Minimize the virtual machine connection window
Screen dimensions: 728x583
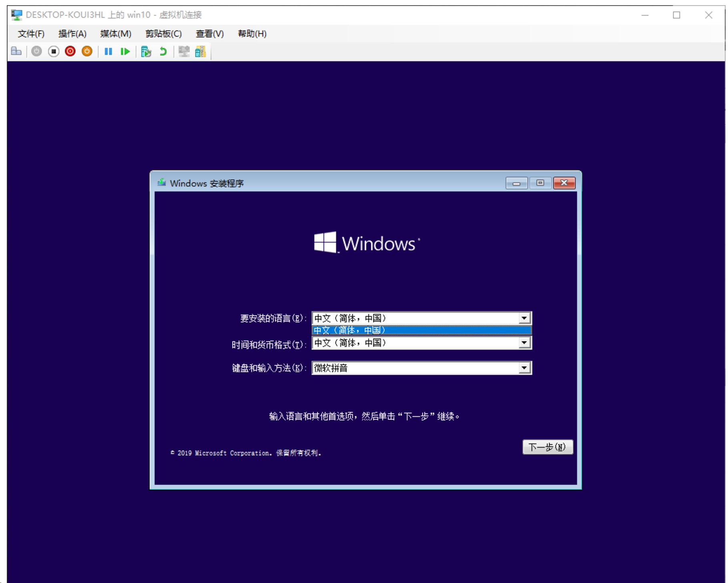tap(645, 15)
